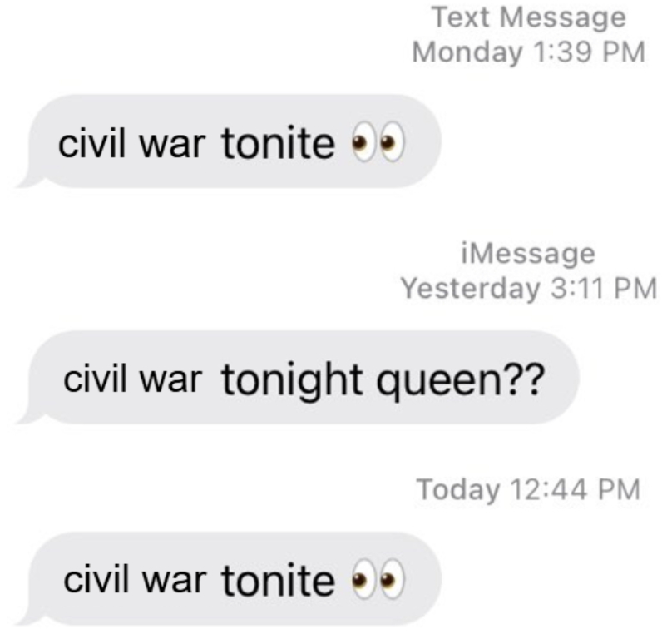Click the word "queen??" in yesterday's message
Screen dimensions: 667x644
[x=460, y=380]
